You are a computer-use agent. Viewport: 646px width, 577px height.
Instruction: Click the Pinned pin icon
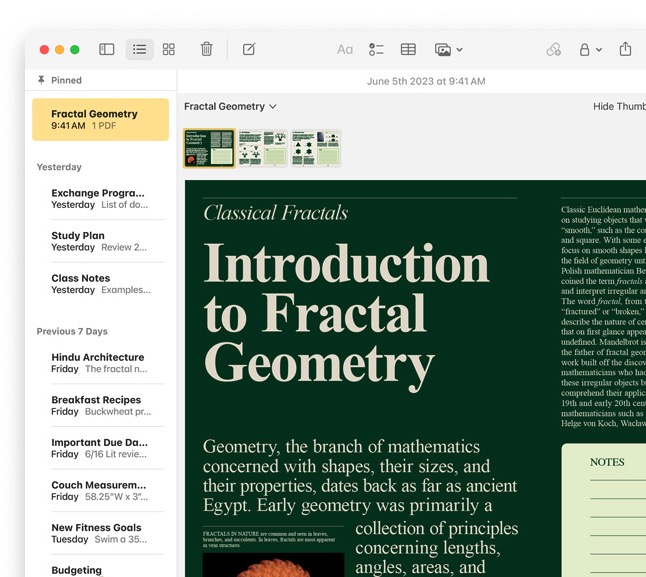coord(41,80)
